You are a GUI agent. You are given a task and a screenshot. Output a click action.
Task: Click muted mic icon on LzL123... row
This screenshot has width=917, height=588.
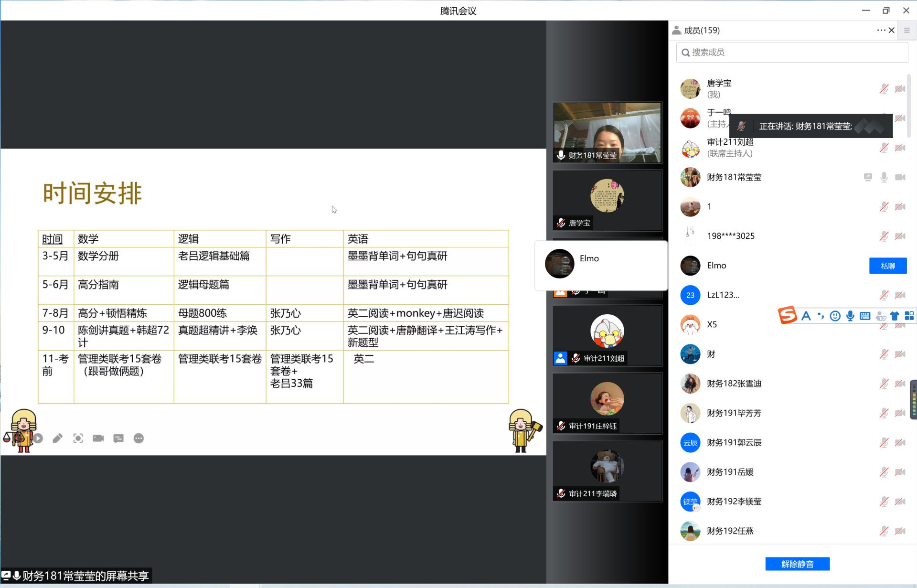point(884,295)
